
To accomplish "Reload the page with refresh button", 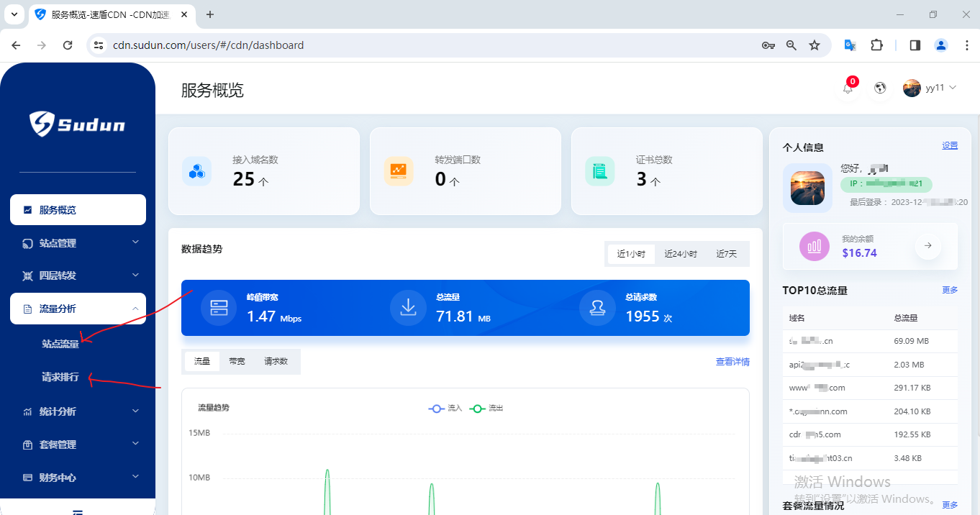I will pyautogui.click(x=68, y=45).
